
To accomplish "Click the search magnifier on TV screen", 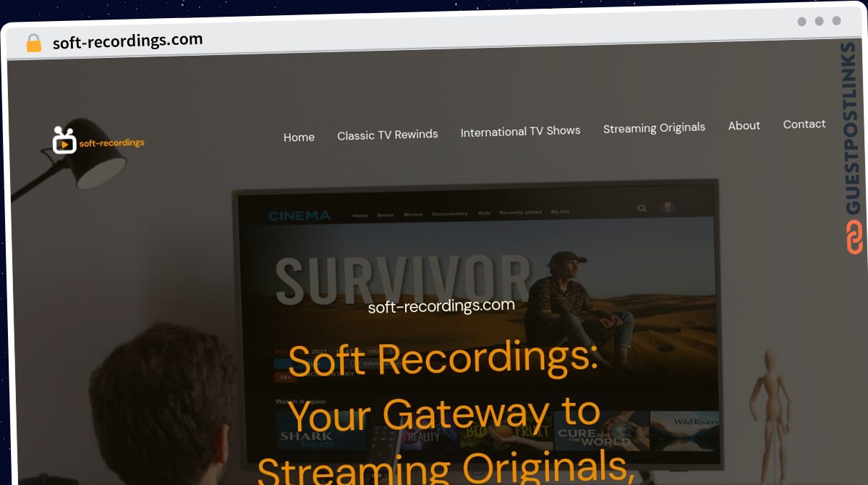I will click(642, 208).
